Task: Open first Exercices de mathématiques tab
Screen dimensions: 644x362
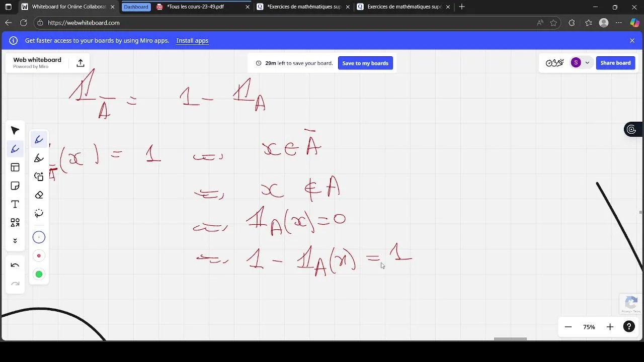Action: [303, 7]
